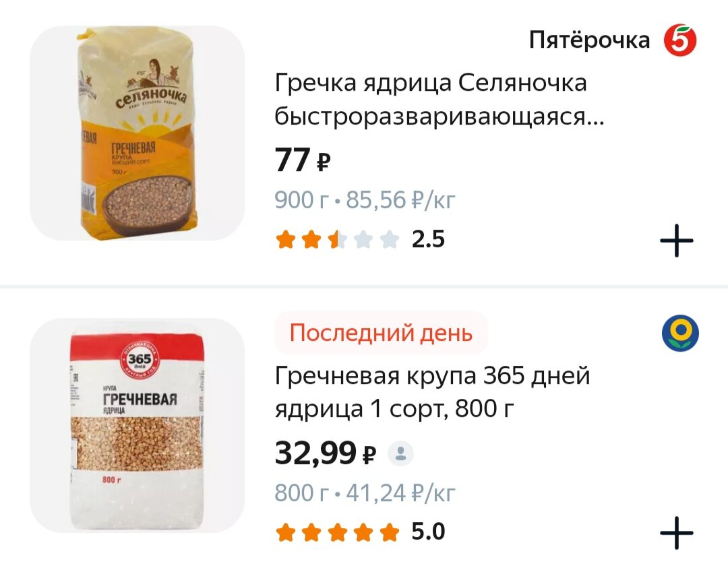Tap the 32,99 ₽ price
The width and height of the screenshot is (728, 576).
pyautogui.click(x=325, y=453)
